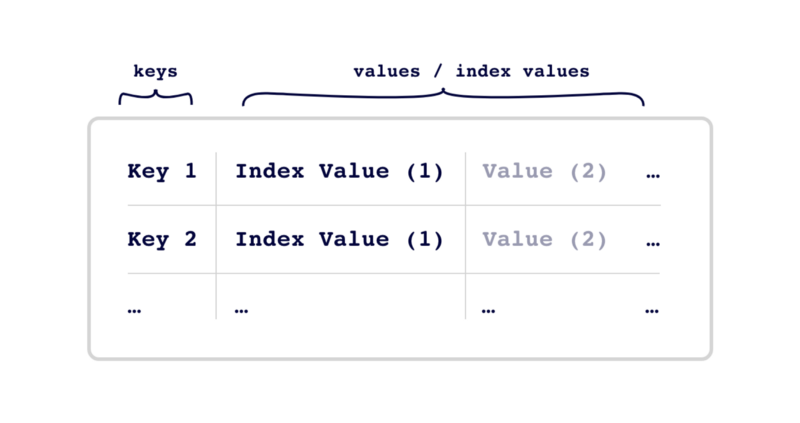Pick the greyed Value (2) in Key 2 row
Screen dimensions: 800x423
[544, 239]
